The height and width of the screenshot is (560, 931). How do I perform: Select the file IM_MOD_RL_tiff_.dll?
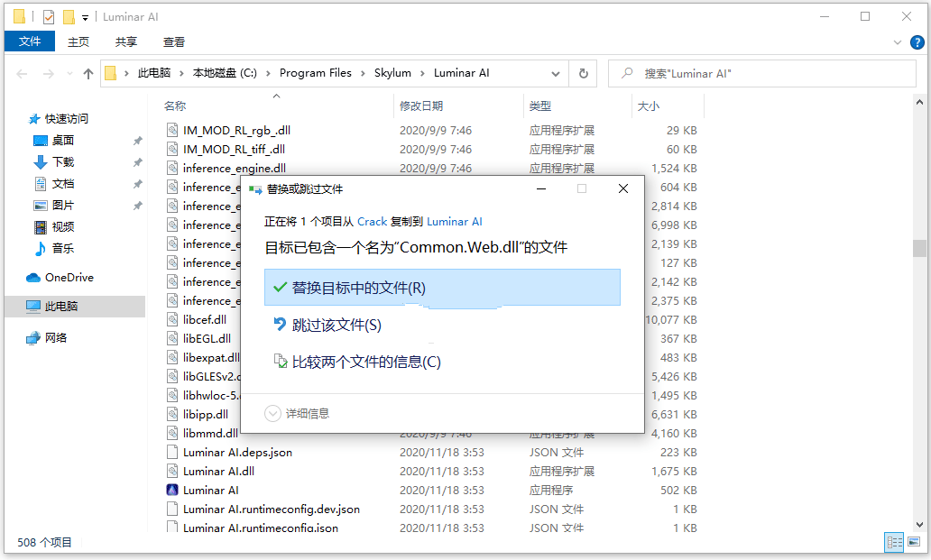click(x=234, y=150)
